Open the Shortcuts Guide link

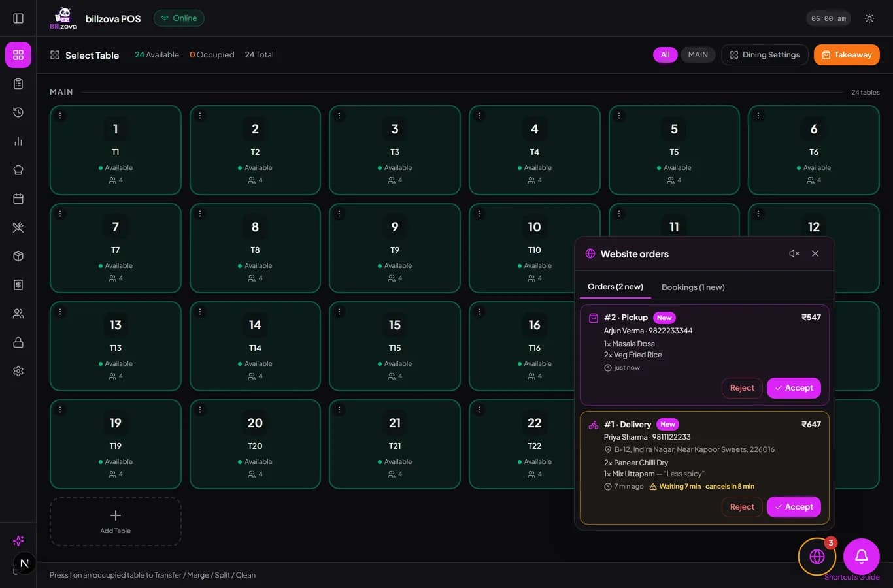pyautogui.click(x=852, y=577)
